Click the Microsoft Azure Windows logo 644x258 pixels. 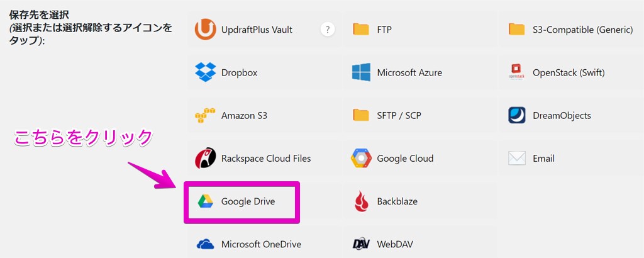tap(361, 72)
